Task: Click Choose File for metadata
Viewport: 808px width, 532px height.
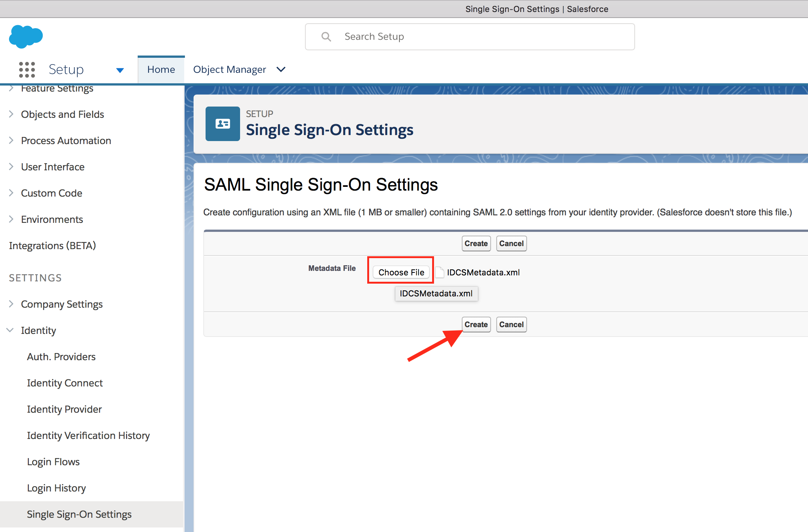Action: tap(401, 272)
